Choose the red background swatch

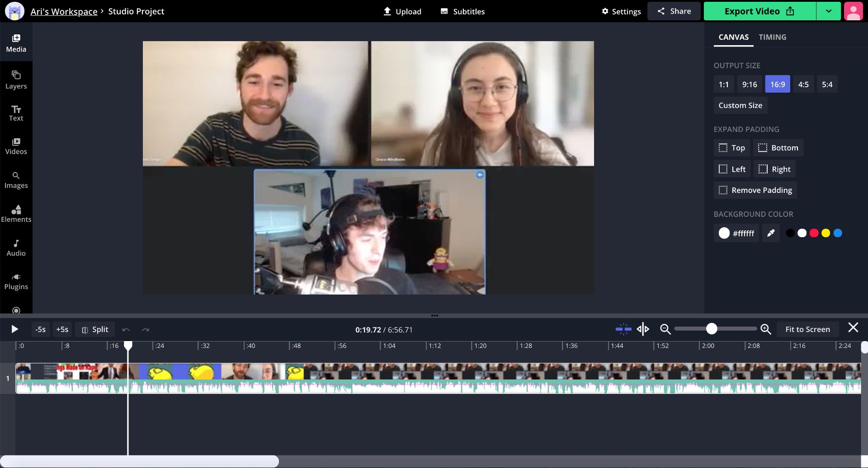pyautogui.click(x=814, y=233)
